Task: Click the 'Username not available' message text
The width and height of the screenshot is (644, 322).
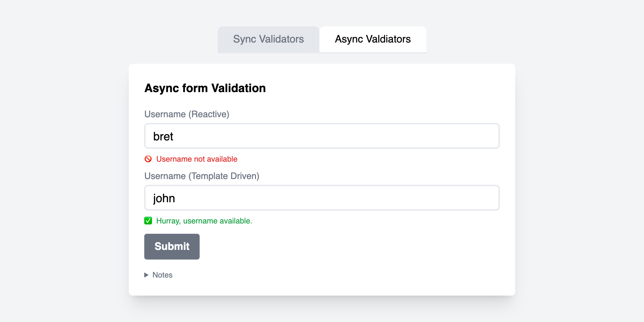Action: pos(196,159)
